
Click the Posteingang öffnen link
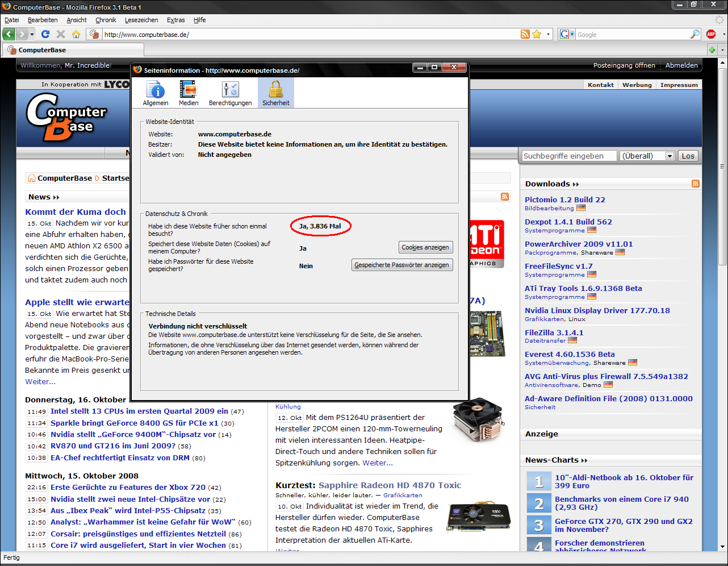[x=624, y=65]
